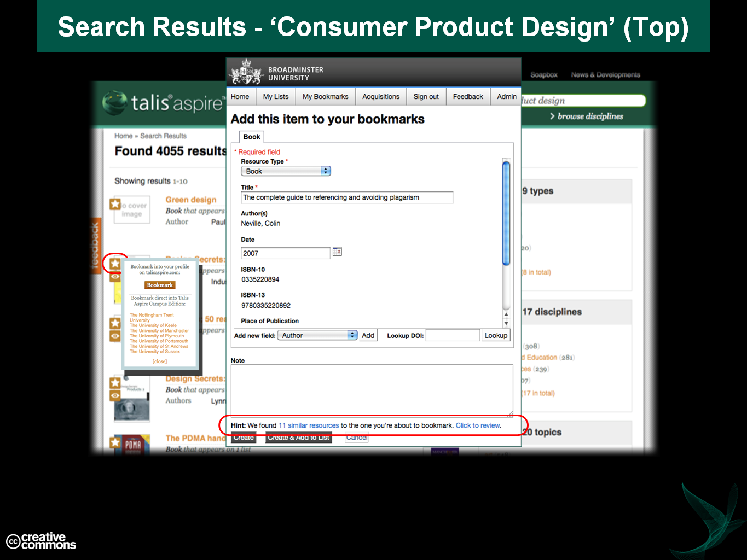
Task: Toggle the eye icon above the grey book cover
Action: [x=115, y=395]
